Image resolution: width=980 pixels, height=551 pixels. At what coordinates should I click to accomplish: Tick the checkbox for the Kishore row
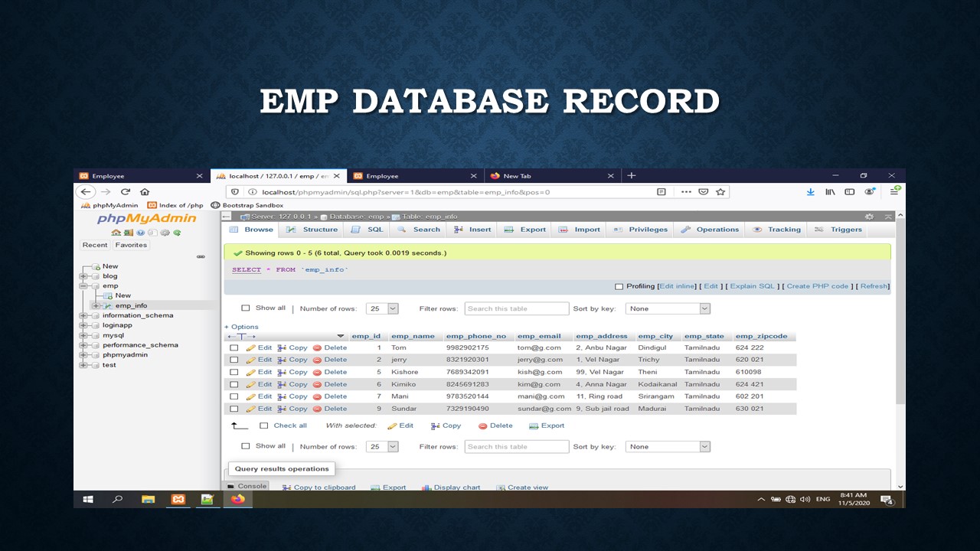[x=234, y=372]
